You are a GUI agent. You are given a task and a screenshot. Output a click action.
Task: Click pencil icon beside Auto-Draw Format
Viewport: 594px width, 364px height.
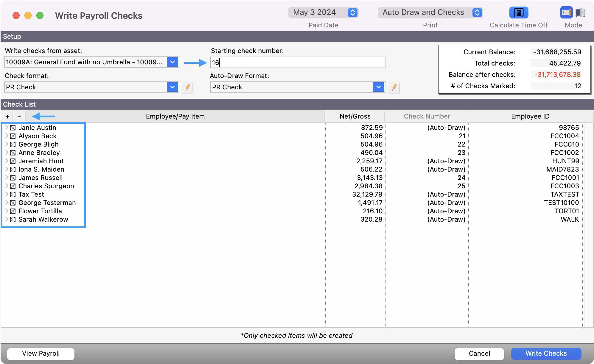394,87
